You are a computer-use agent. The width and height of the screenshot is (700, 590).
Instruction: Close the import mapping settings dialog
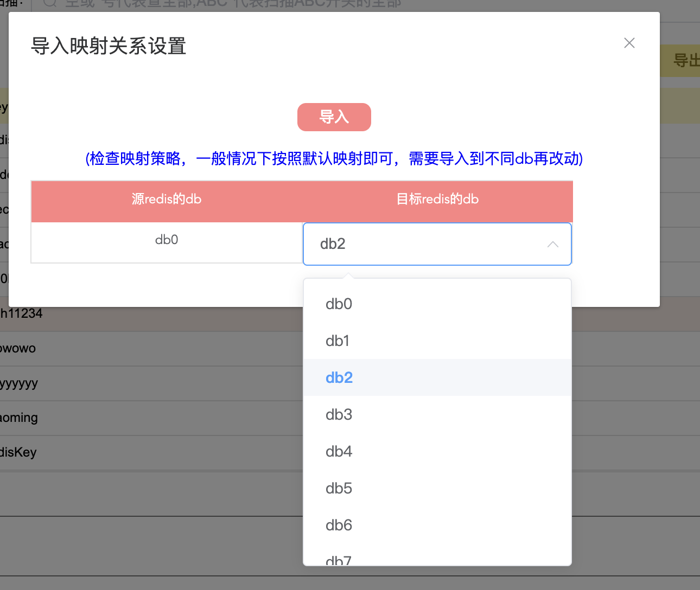pyautogui.click(x=629, y=43)
